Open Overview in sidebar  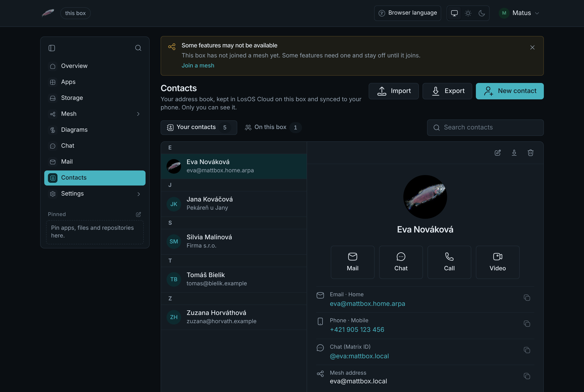[95, 66]
